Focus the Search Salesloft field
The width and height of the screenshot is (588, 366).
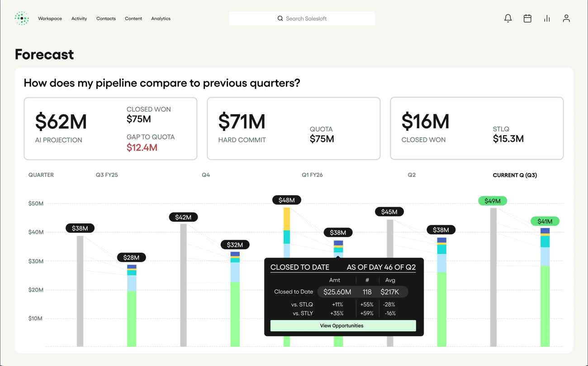tap(302, 19)
